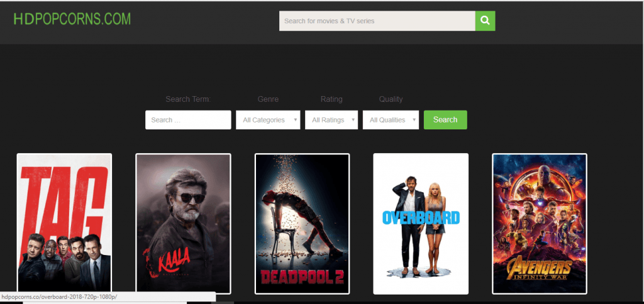This screenshot has height=304, width=644.
Task: Click the green magnifier search icon
Action: point(485,21)
